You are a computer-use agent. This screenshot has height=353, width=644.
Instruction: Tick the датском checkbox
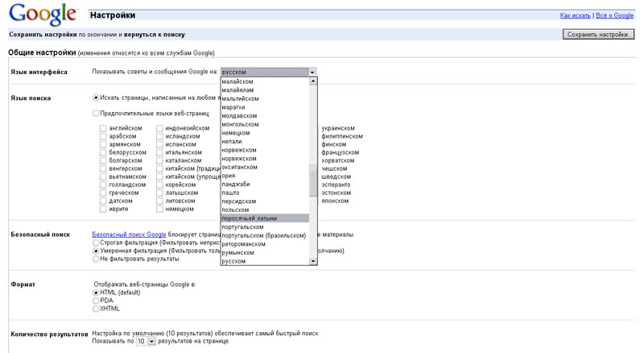point(103,201)
